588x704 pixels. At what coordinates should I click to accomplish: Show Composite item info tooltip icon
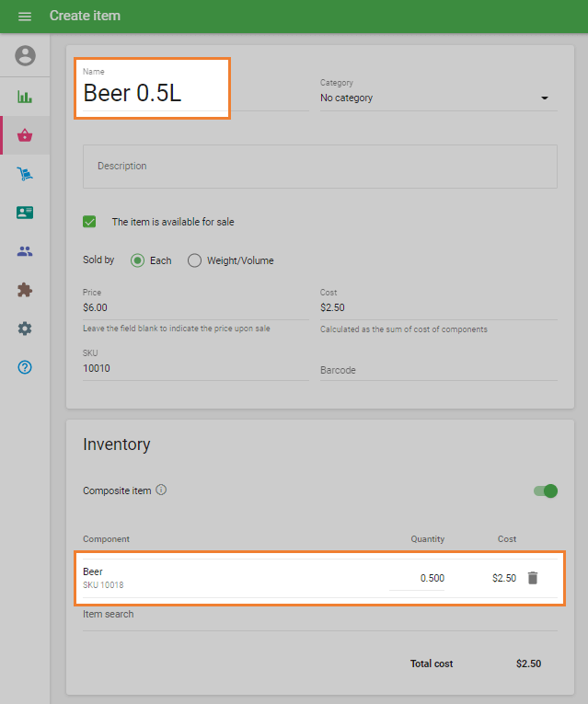point(161,490)
